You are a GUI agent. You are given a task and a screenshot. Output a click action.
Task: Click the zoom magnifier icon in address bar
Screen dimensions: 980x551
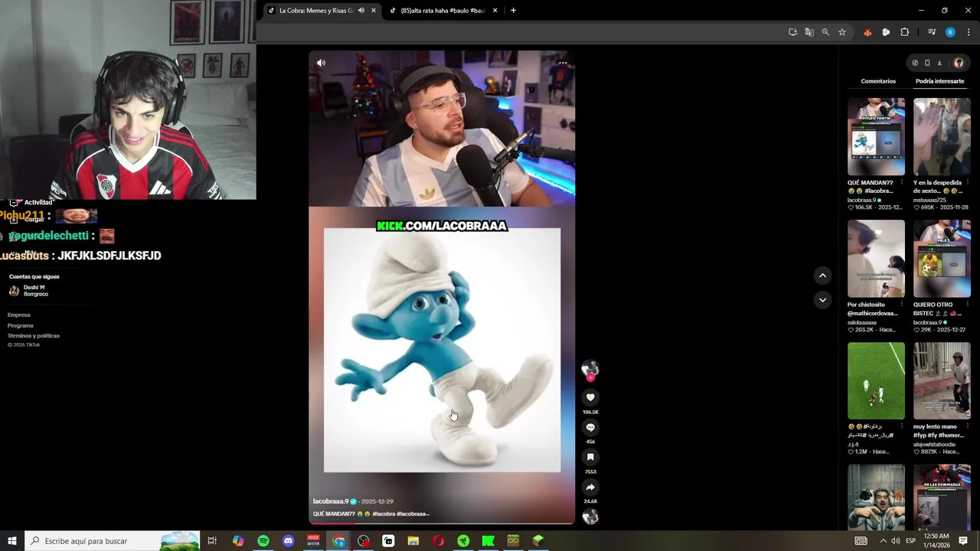click(825, 32)
